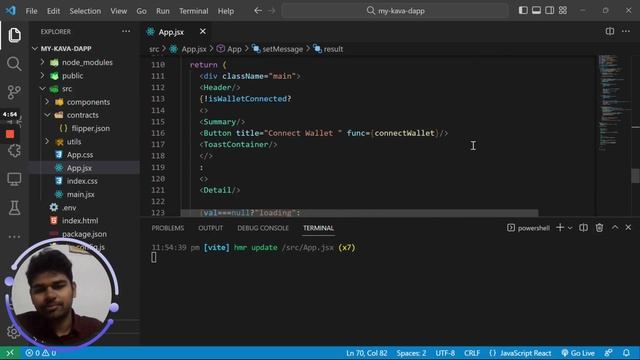Change CRLF end of line sequence
This screenshot has width=640, height=360.
coord(472,353)
